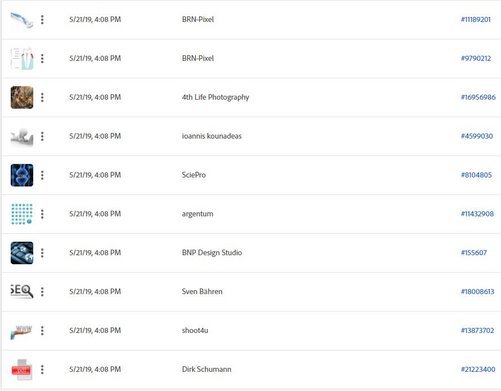
Task: Select the SEO magnifying glass thumbnail
Action: click(22, 292)
